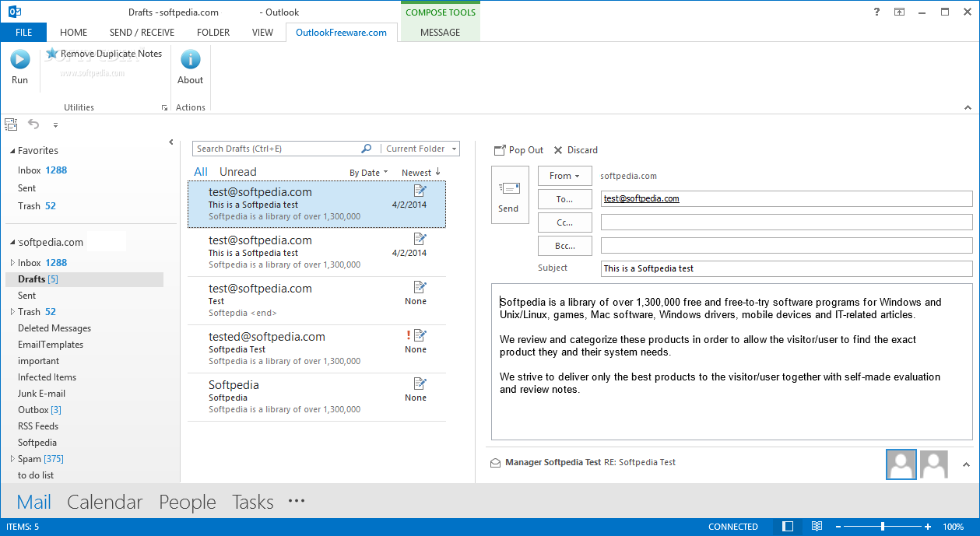Go to Calendar view

tap(105, 503)
